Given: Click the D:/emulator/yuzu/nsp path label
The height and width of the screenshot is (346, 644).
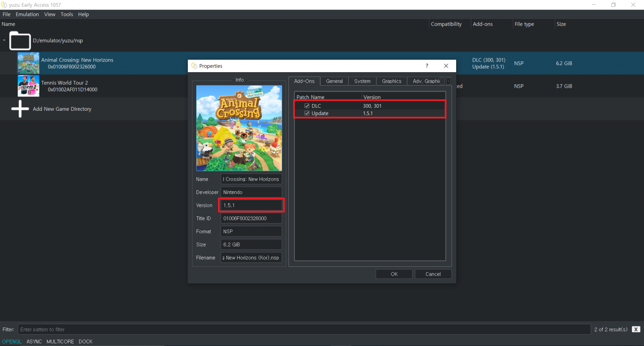Looking at the screenshot, I should click(x=58, y=41).
